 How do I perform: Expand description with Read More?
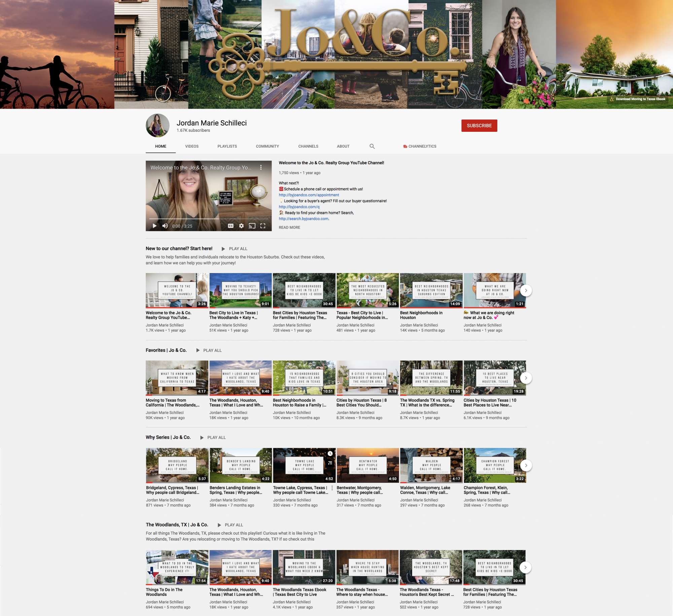289,228
